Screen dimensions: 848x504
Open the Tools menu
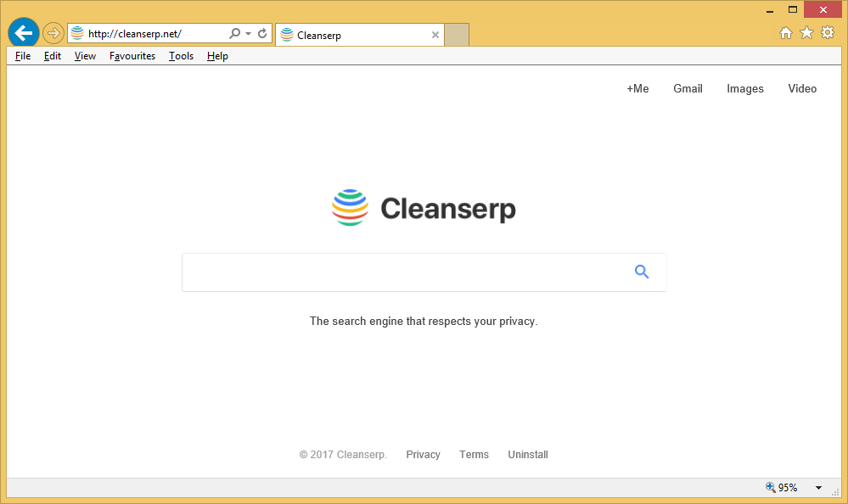(181, 56)
